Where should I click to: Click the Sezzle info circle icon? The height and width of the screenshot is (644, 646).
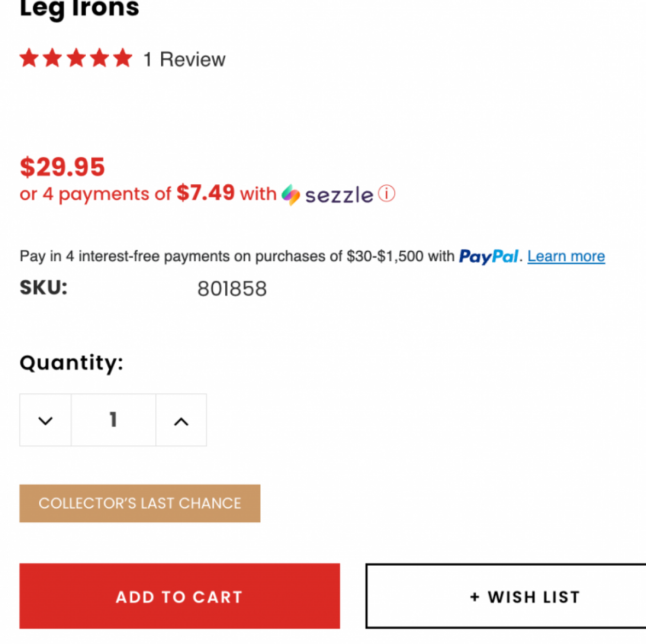(386, 194)
